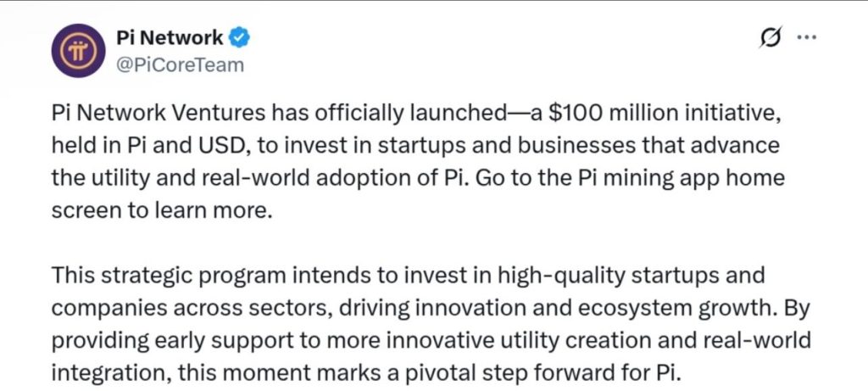Open the Grok slash-circle icon

click(x=771, y=38)
